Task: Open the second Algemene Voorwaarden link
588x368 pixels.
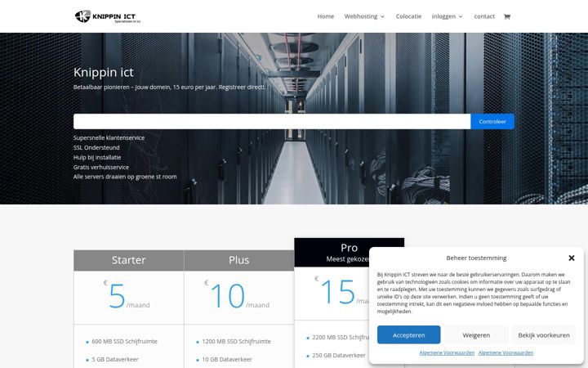Action: click(506, 353)
